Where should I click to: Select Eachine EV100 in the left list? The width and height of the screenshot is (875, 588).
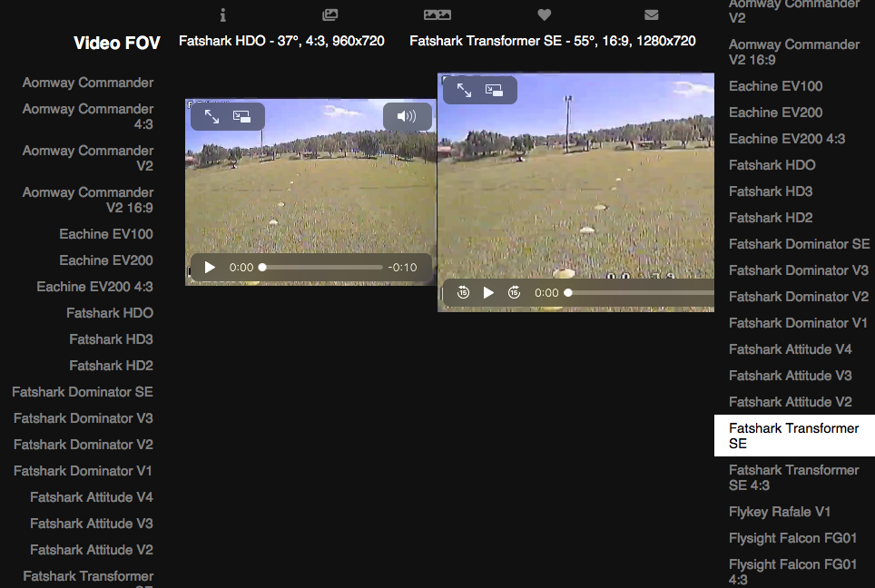click(106, 234)
